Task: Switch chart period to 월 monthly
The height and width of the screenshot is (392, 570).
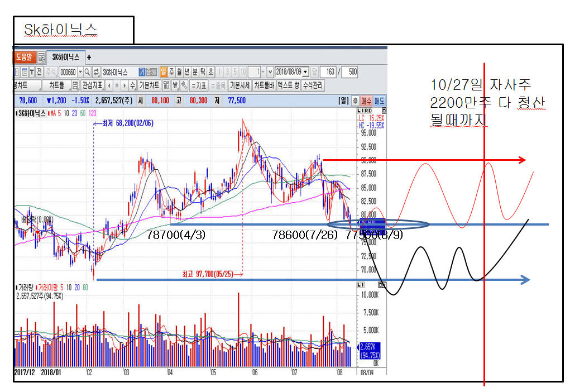Action: coord(179,72)
